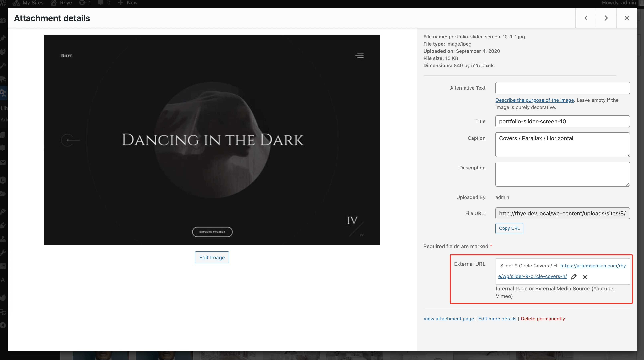Click into the Description text area

pos(562,174)
